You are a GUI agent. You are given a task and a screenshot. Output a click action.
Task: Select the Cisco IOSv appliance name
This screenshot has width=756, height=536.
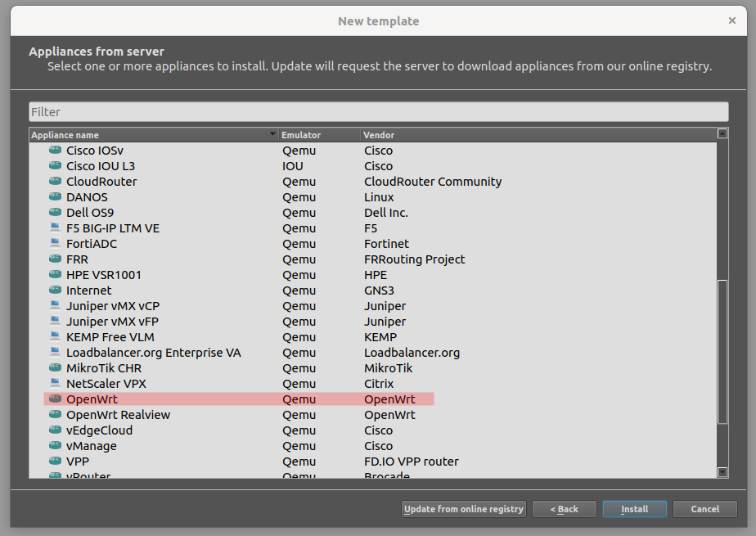click(x=95, y=151)
